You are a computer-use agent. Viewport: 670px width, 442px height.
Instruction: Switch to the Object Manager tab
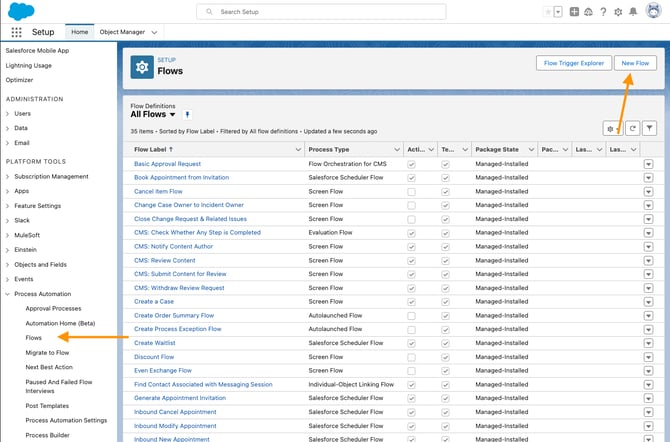(122, 32)
